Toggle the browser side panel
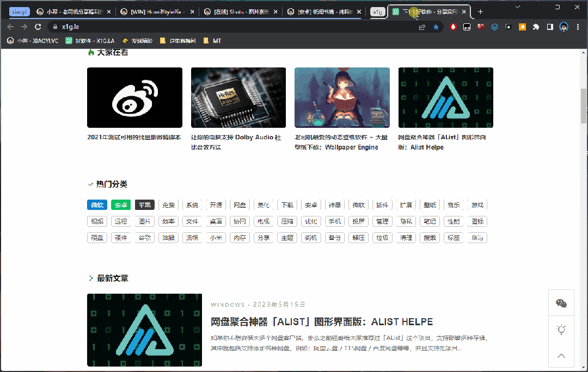This screenshot has height=372, width=588. click(550, 27)
